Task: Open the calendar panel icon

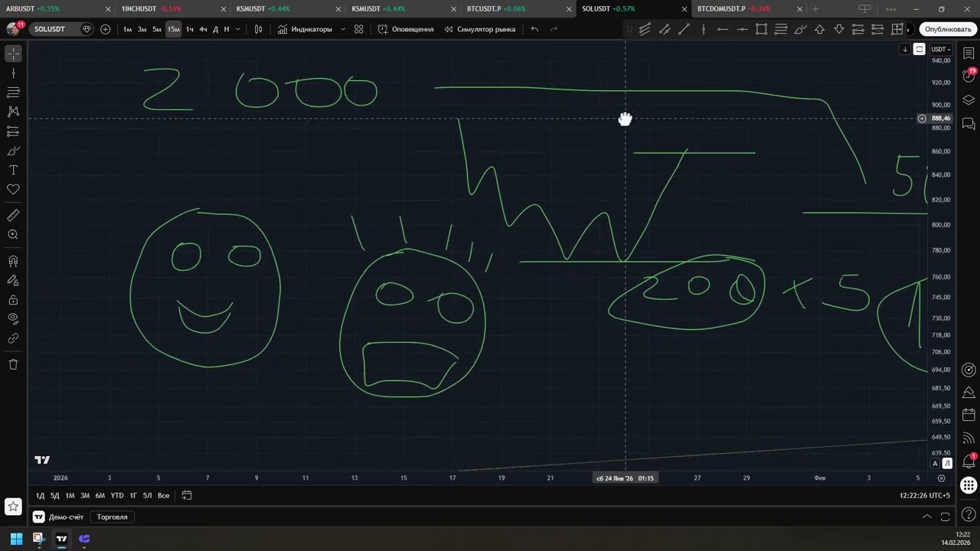Action: [969, 415]
